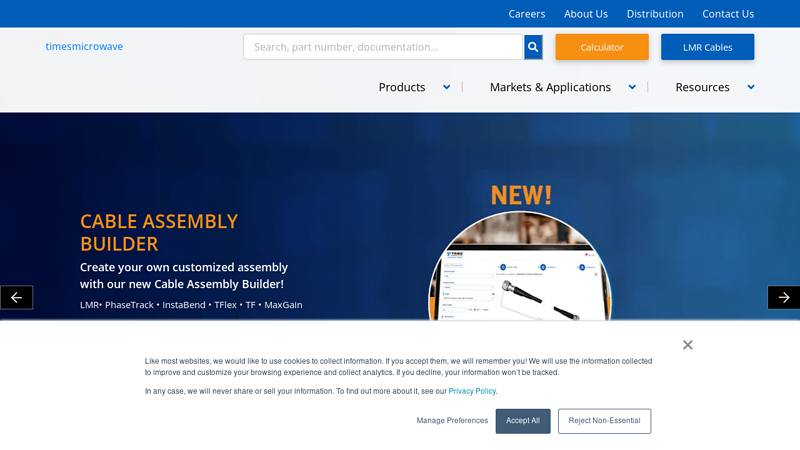800x450 pixels.
Task: Follow the Privacy Policy link
Action: tap(472, 391)
